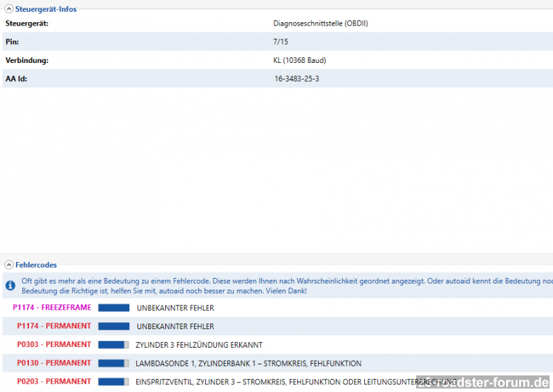This screenshot has width=553, height=392.
Task: Select the P1174 - FREEZEFRAME error code
Action: coord(52,308)
